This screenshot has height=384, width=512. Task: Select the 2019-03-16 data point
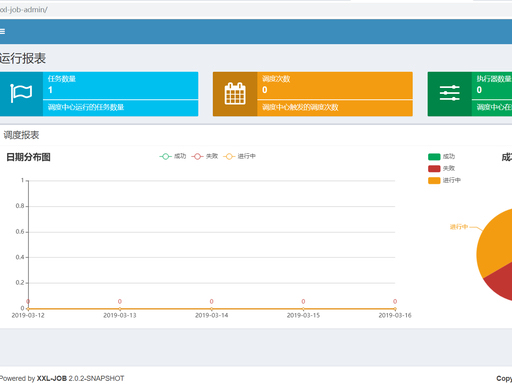coord(395,309)
